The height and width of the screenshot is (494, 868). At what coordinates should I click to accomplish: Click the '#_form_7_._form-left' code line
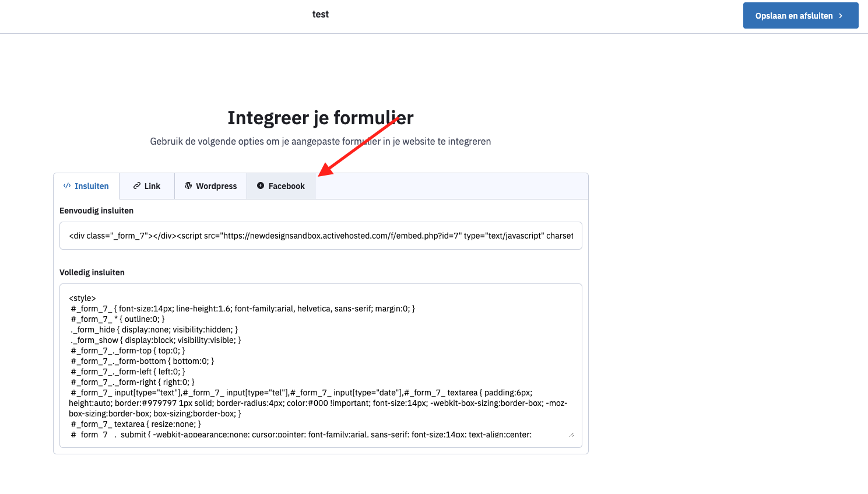(128, 372)
